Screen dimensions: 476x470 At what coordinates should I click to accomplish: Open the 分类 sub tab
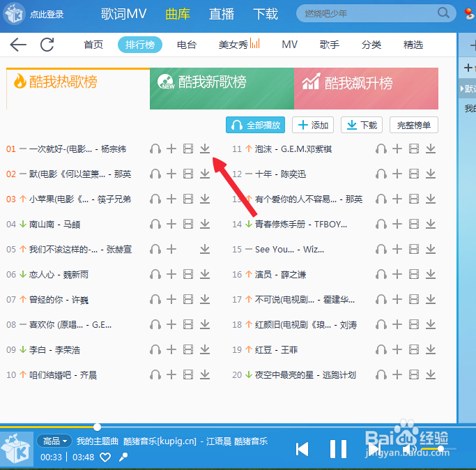click(x=371, y=45)
